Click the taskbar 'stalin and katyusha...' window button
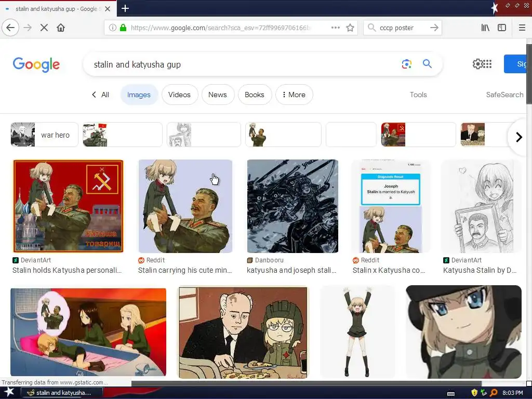 pyautogui.click(x=61, y=393)
